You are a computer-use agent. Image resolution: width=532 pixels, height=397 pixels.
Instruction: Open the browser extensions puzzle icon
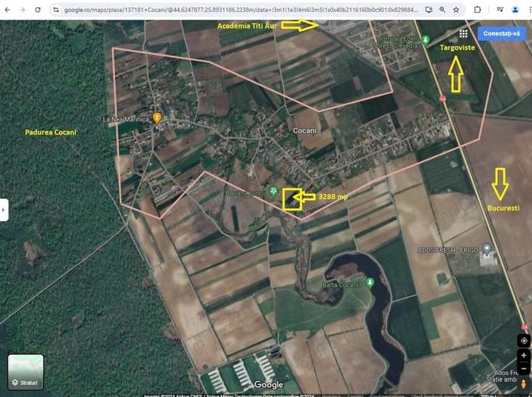[x=477, y=10]
